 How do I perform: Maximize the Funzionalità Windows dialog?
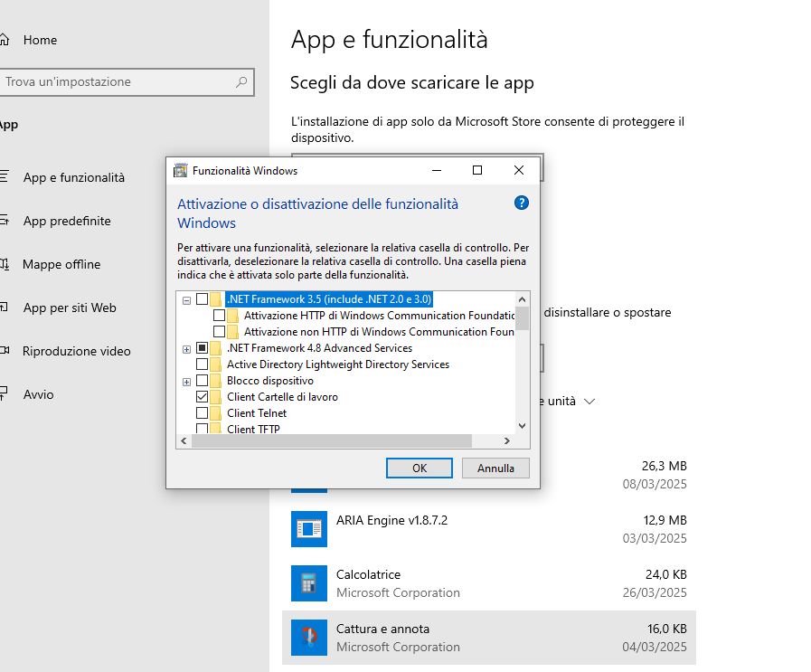click(477, 170)
